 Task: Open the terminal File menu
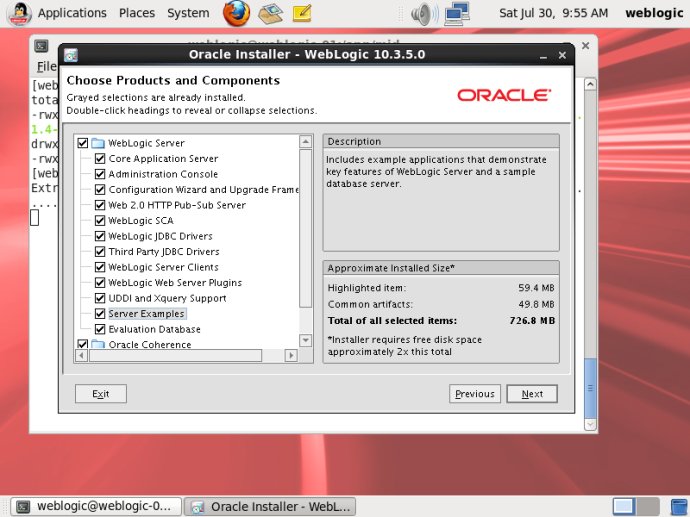click(x=46, y=66)
